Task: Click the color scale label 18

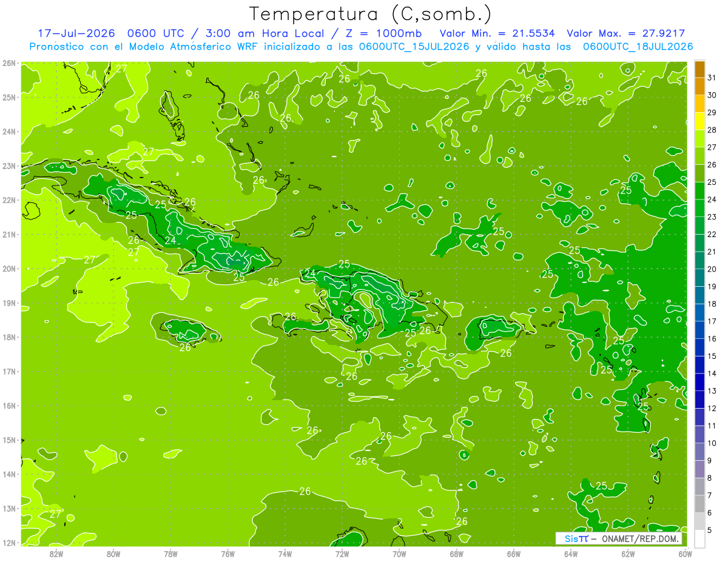Action: [x=712, y=304]
